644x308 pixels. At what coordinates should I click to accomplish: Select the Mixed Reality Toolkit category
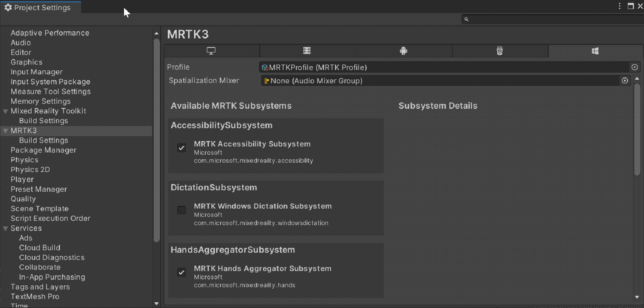point(49,111)
